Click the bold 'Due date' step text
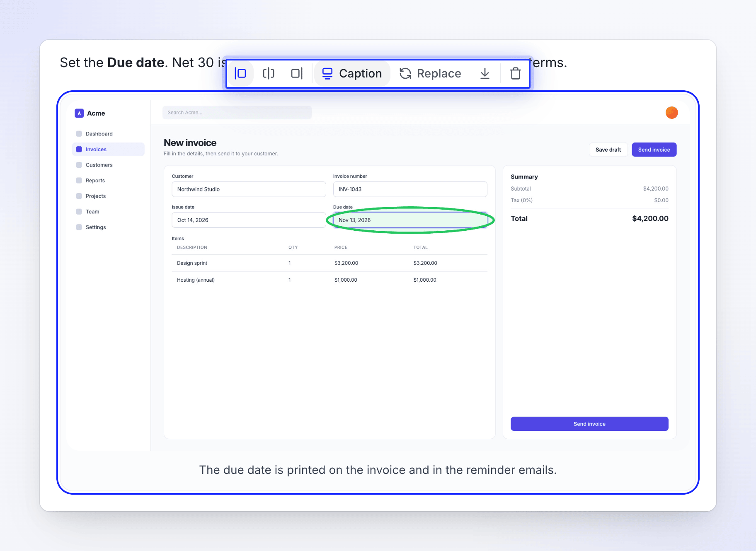This screenshot has width=756, height=551. coord(136,63)
